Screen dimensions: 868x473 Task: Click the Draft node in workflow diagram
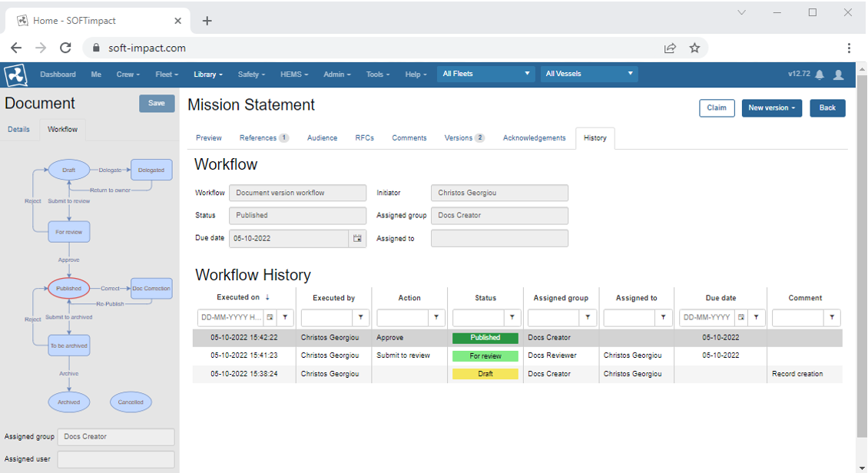(x=68, y=170)
